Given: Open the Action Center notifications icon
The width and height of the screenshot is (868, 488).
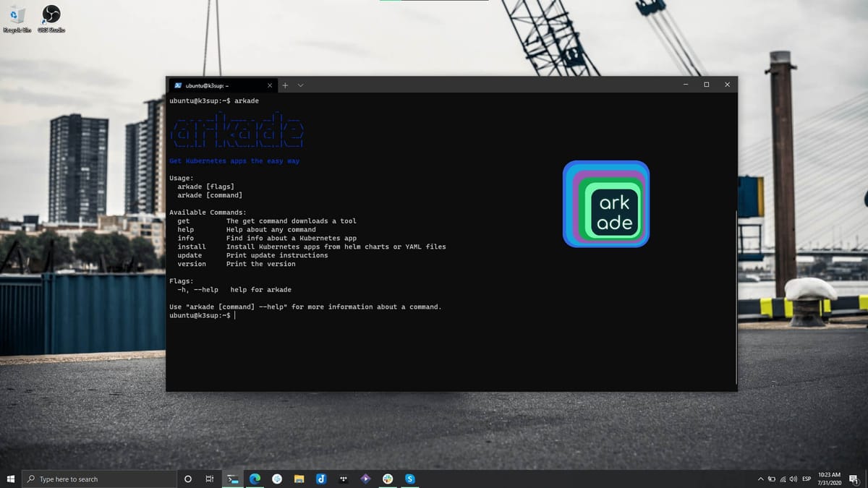Looking at the screenshot, I should [854, 479].
